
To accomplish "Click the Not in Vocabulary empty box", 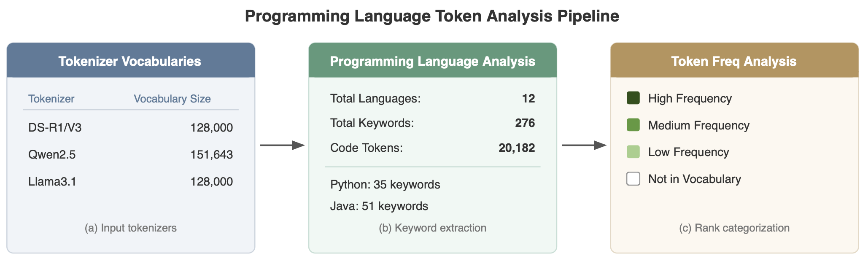I will pyautogui.click(x=633, y=179).
